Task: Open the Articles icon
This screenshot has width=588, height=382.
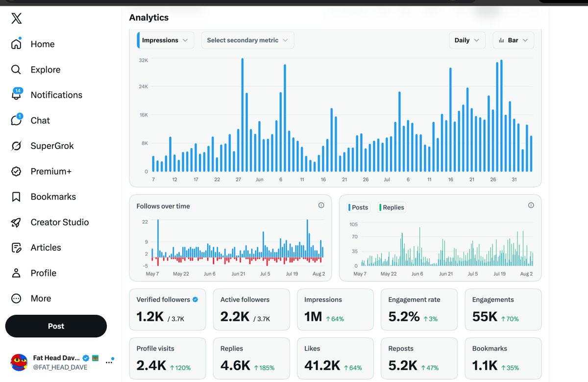Action: click(16, 248)
